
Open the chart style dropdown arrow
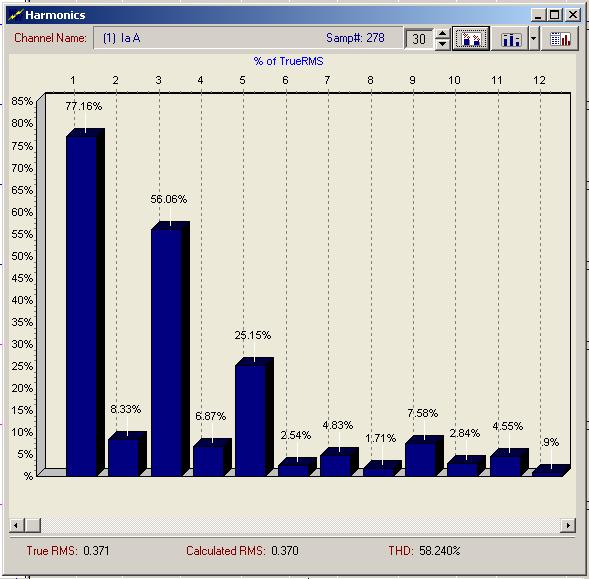533,38
